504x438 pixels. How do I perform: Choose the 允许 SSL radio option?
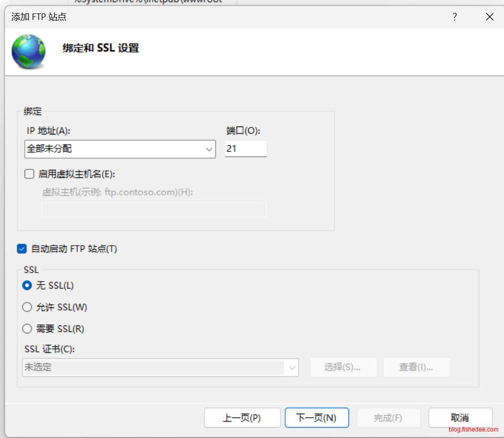tap(27, 307)
